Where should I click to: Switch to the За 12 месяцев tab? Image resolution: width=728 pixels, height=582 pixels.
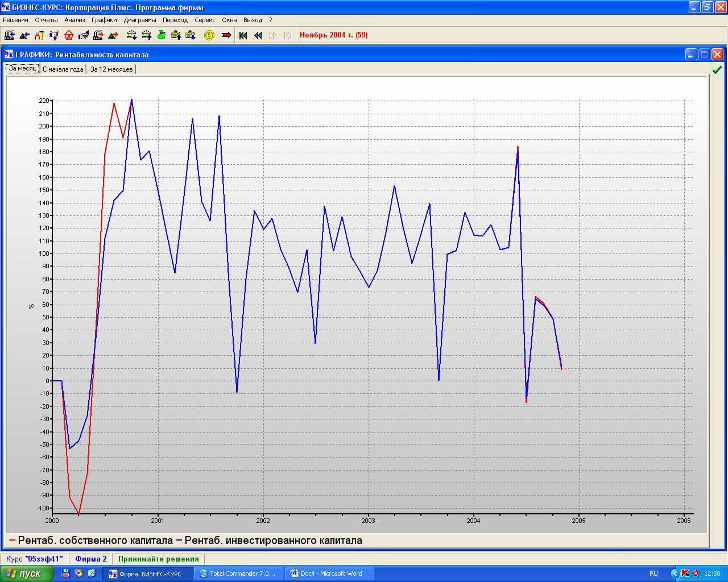[x=111, y=69]
